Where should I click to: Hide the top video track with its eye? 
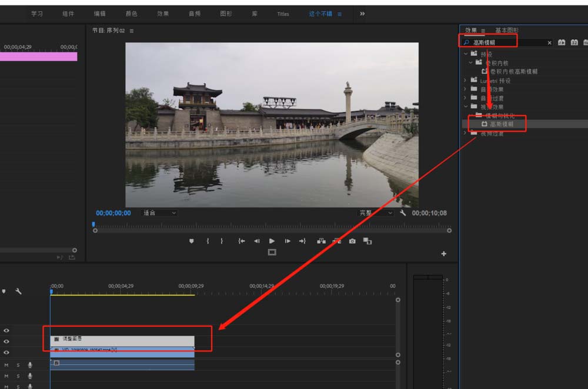[x=6, y=331]
